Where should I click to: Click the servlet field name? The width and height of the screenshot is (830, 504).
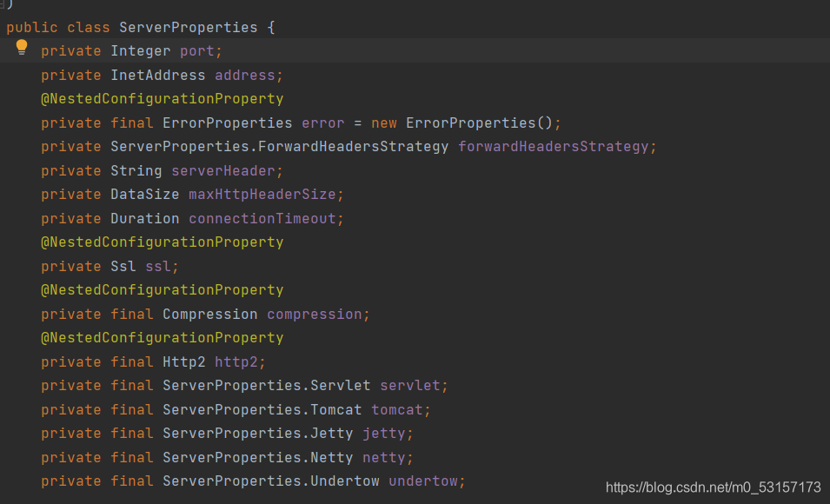[x=409, y=386]
